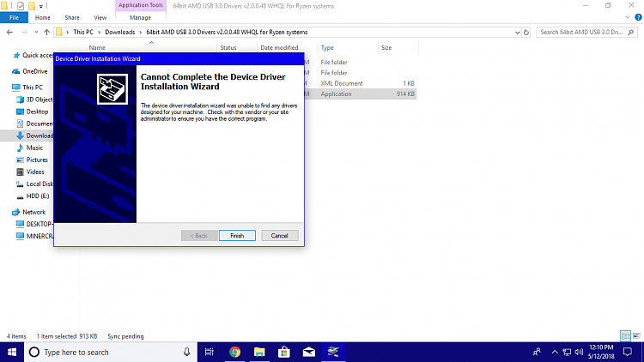The height and width of the screenshot is (362, 644).
Task: Switch to the Home ribbon tab
Action: point(42,18)
